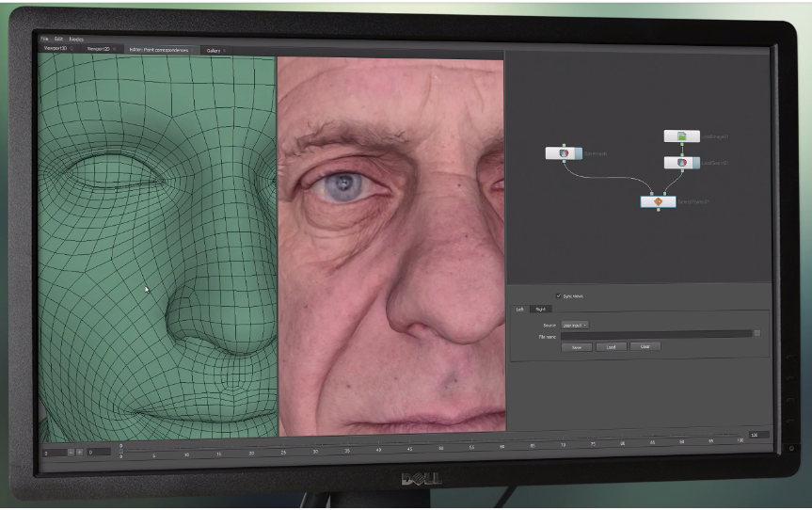
Task: Click the Save button
Action: click(x=577, y=346)
